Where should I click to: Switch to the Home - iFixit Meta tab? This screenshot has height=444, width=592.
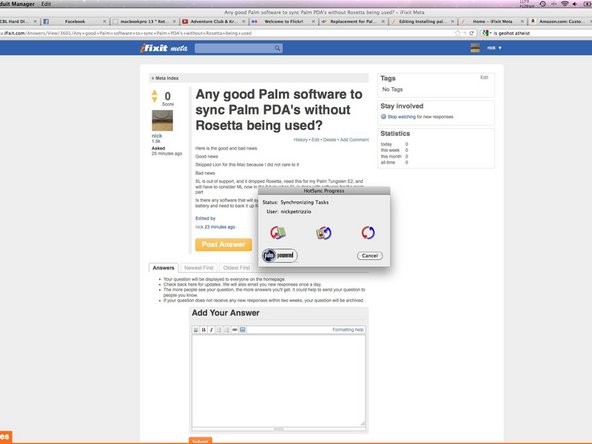(x=492, y=22)
